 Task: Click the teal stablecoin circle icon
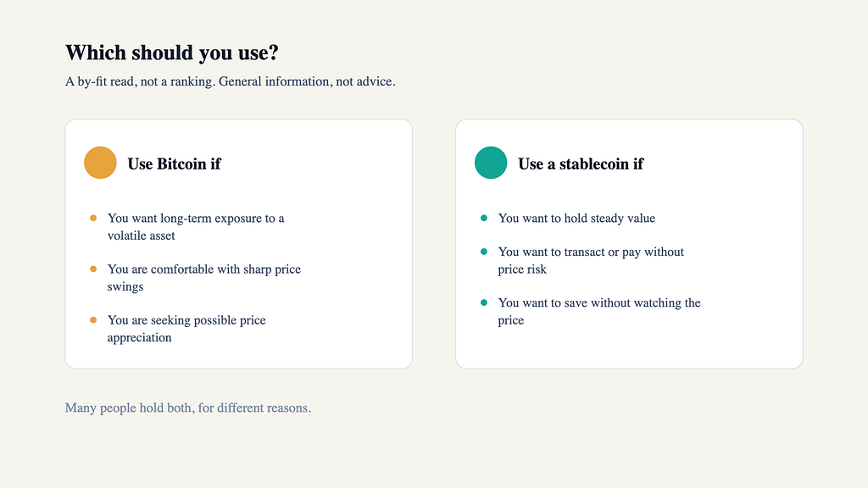click(x=491, y=163)
